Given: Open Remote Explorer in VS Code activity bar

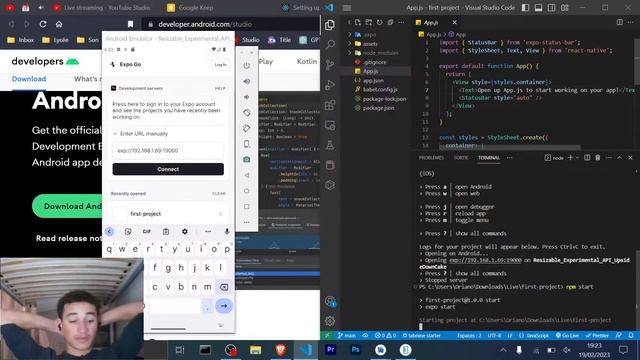Looking at the screenshot, I should (x=330, y=125).
